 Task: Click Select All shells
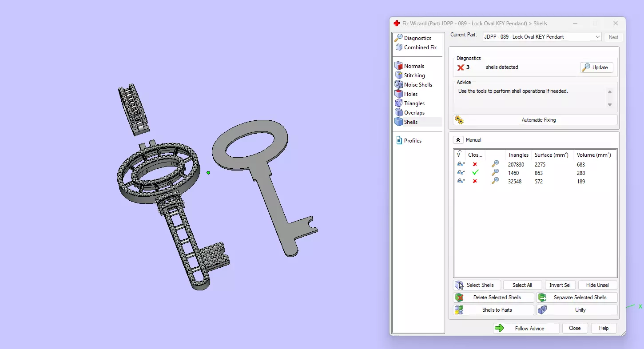(x=522, y=285)
